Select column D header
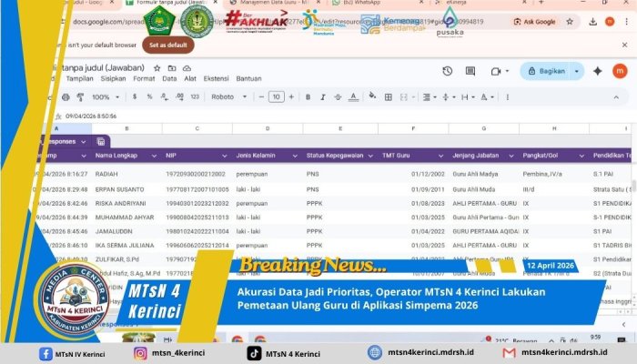 point(268,128)
